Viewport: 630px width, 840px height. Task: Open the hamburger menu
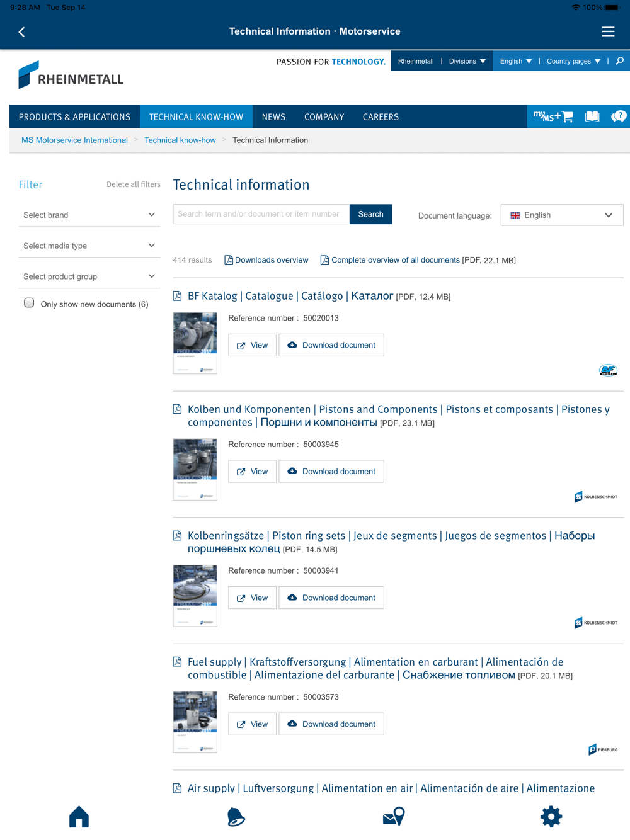tap(608, 31)
